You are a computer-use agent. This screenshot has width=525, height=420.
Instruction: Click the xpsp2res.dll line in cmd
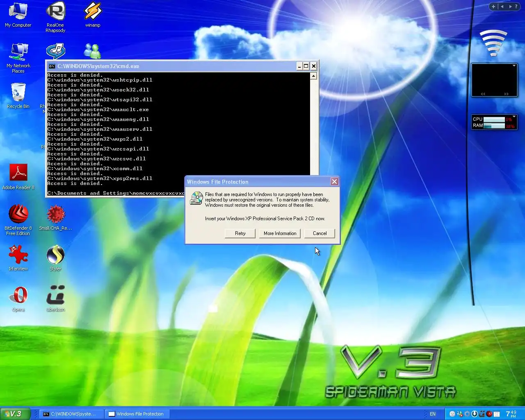100,178
